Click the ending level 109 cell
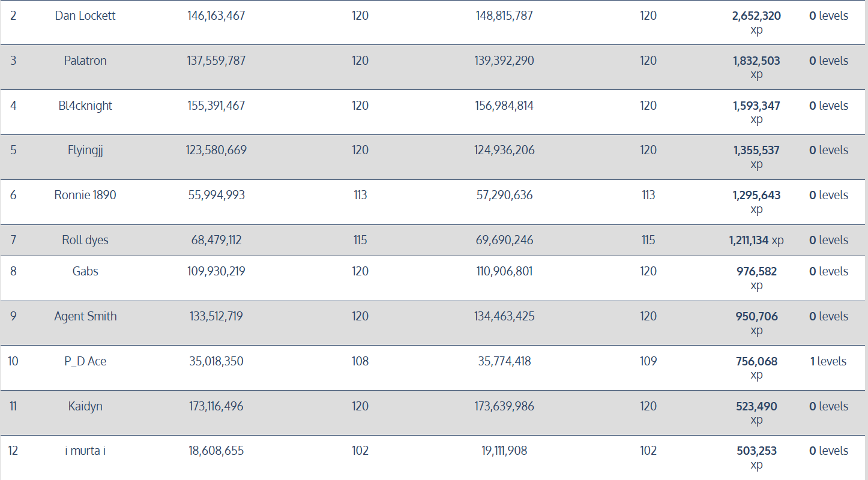The width and height of the screenshot is (868, 480). tap(648, 362)
